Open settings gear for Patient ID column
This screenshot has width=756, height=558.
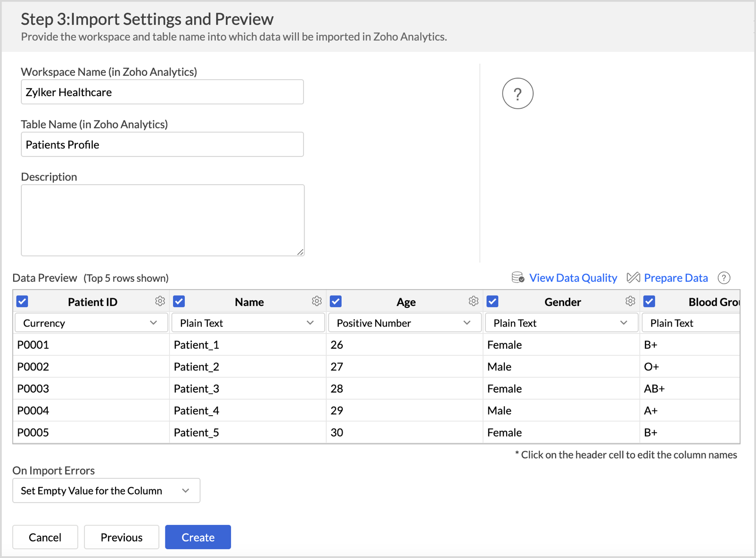160,301
